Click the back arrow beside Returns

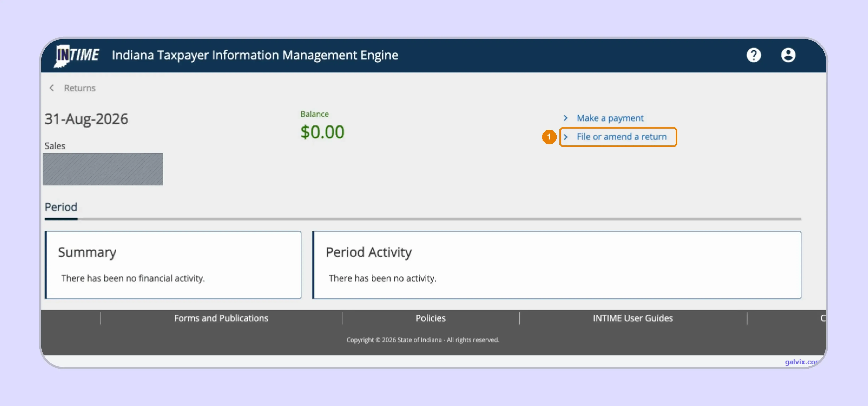coord(52,88)
